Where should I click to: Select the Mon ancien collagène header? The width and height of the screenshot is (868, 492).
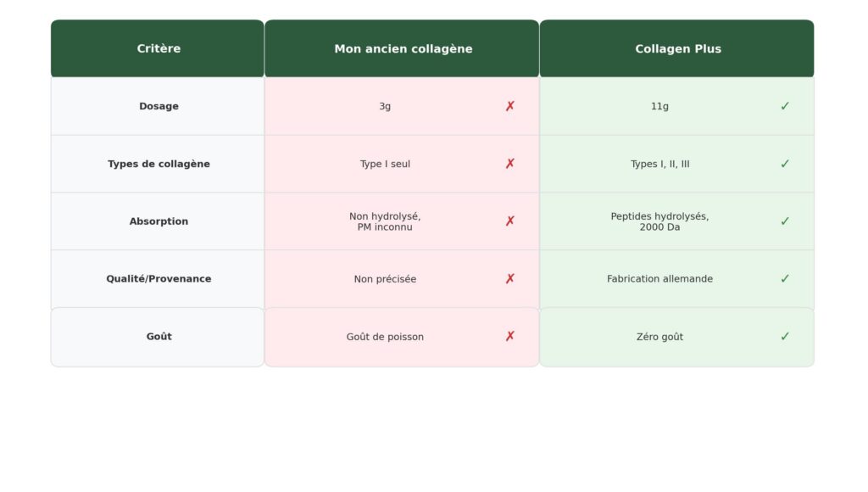403,49
